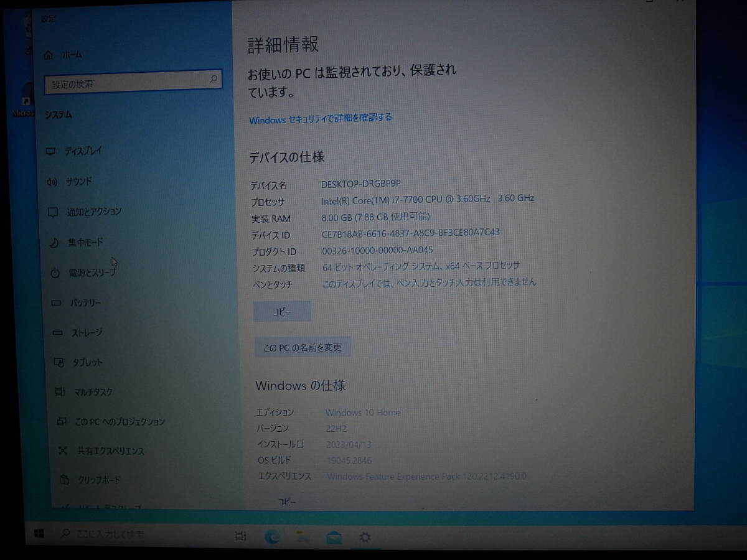Screen dimensions: 747x560
Task: Click コピー button under Windows specifications
Action: point(287,502)
